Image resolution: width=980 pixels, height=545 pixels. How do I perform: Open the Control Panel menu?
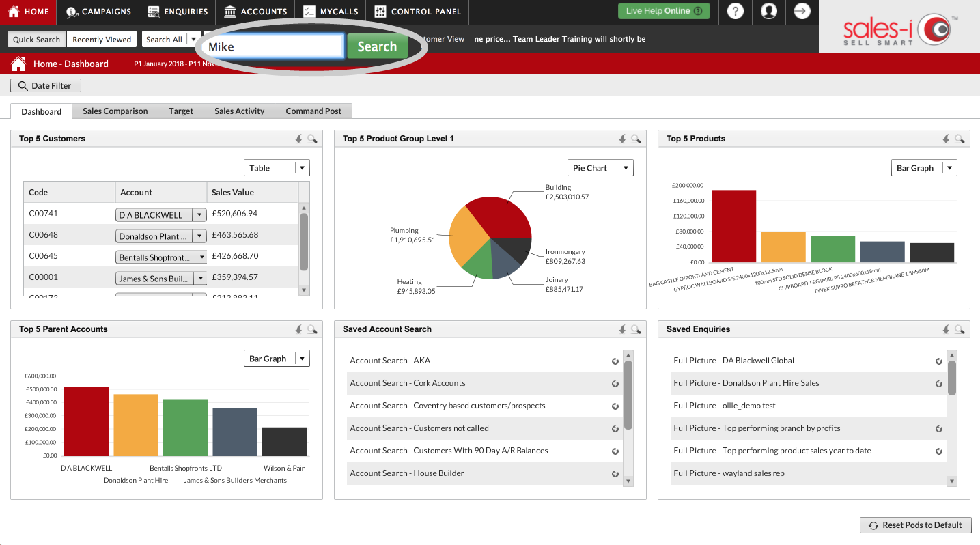pos(419,12)
